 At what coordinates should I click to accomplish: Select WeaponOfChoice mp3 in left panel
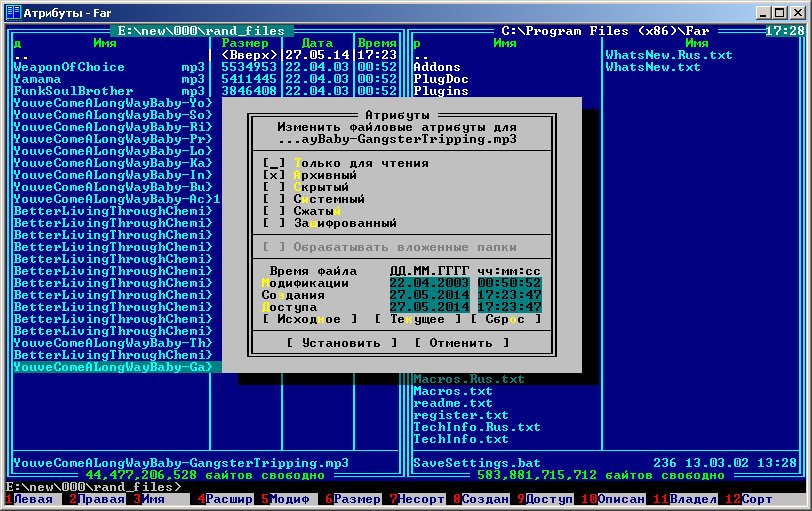coord(69,67)
